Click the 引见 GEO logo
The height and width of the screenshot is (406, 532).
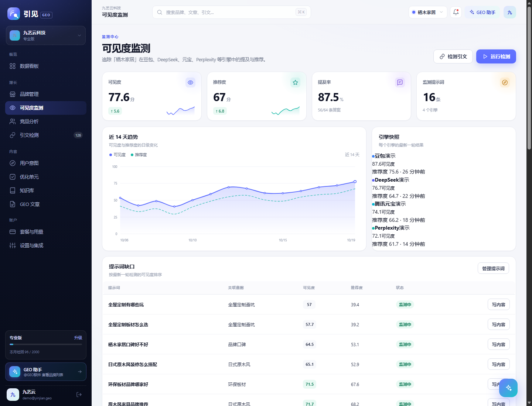pyautogui.click(x=30, y=14)
